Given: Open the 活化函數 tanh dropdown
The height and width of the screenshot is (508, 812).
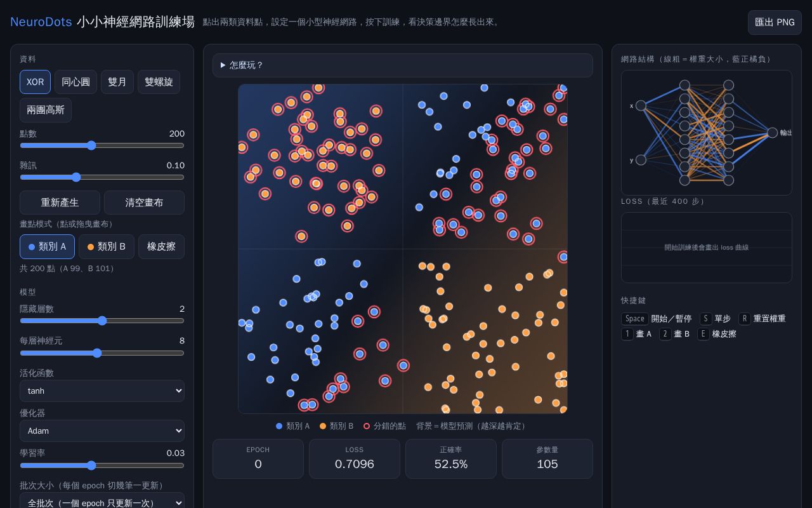Looking at the screenshot, I should point(102,391).
